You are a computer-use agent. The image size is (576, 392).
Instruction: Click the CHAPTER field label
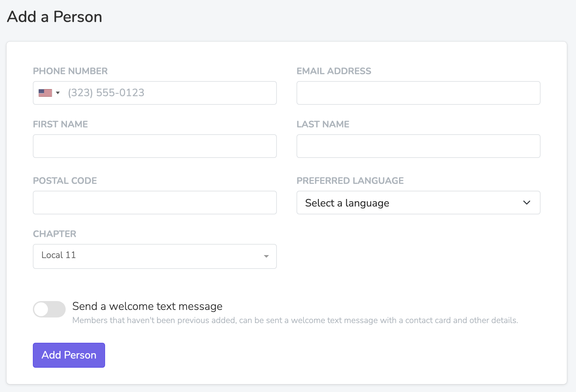pos(55,234)
